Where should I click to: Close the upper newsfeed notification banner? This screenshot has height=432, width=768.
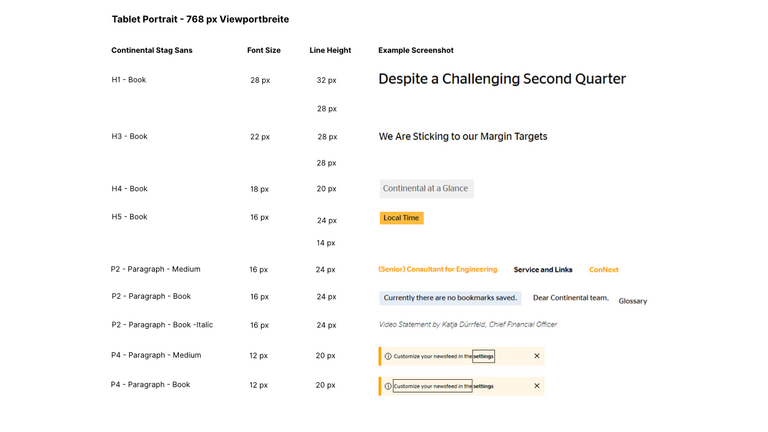point(537,356)
